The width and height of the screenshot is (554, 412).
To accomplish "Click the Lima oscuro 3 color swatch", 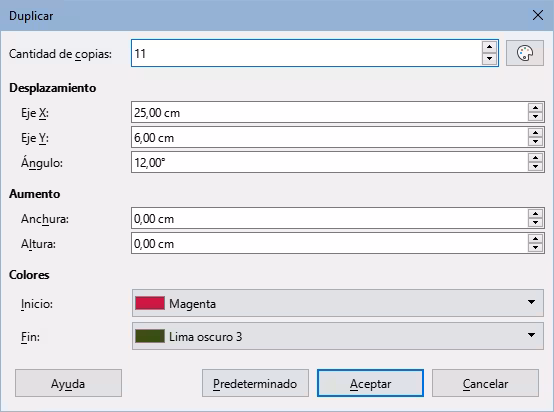I will pyautogui.click(x=150, y=336).
